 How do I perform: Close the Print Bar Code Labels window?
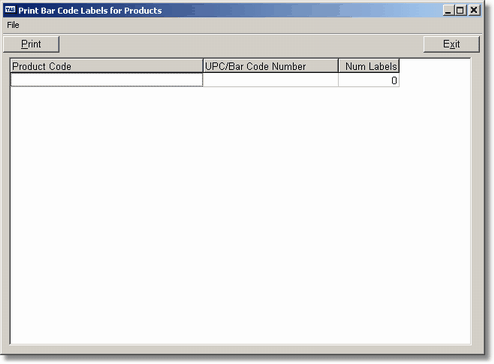(x=474, y=10)
